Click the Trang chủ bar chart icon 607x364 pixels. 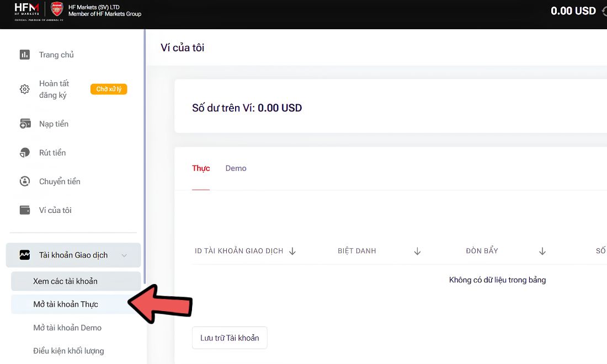coord(24,55)
